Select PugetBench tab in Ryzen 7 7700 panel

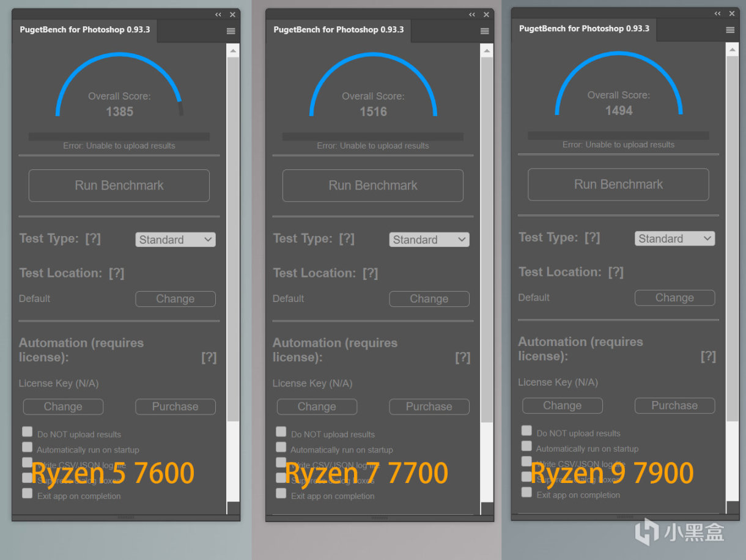(x=339, y=30)
